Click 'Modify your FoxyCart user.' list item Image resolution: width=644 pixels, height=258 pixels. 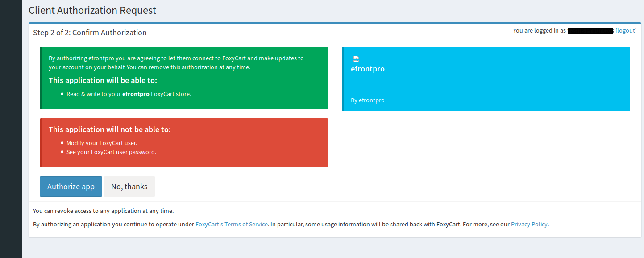click(x=102, y=143)
